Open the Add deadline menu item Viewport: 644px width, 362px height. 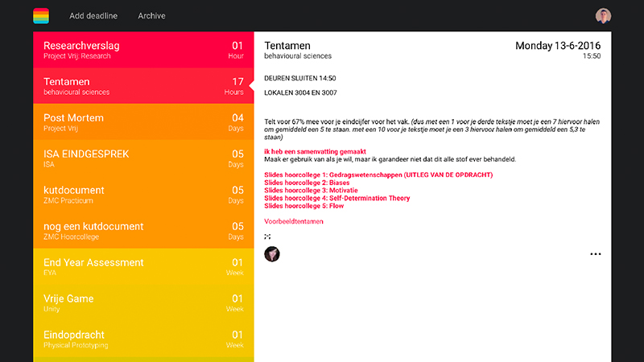coord(93,16)
